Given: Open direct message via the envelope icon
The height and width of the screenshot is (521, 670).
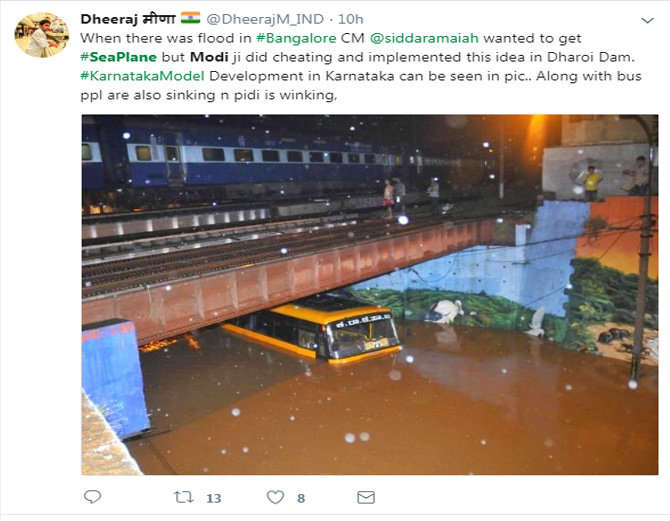Looking at the screenshot, I should (366, 497).
